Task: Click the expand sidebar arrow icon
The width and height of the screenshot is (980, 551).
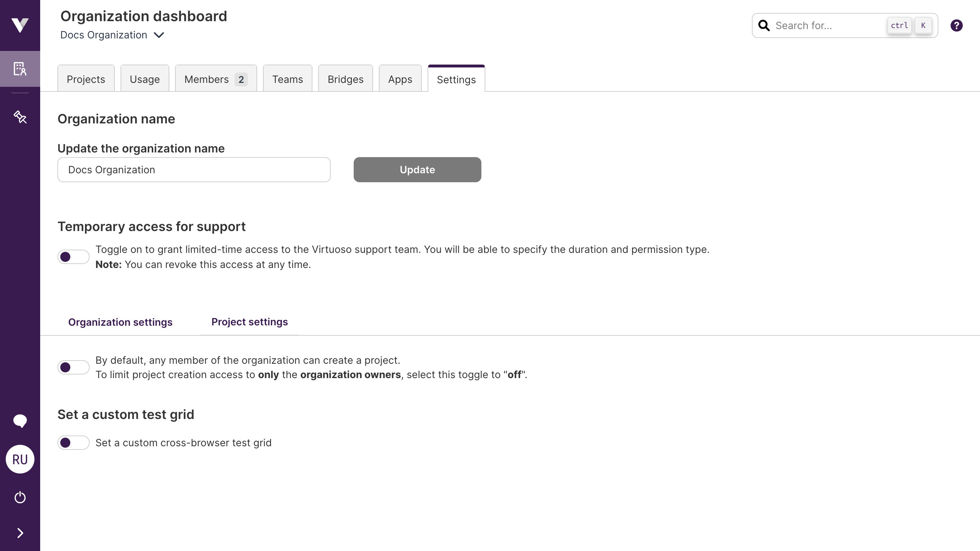Action: coord(20,533)
